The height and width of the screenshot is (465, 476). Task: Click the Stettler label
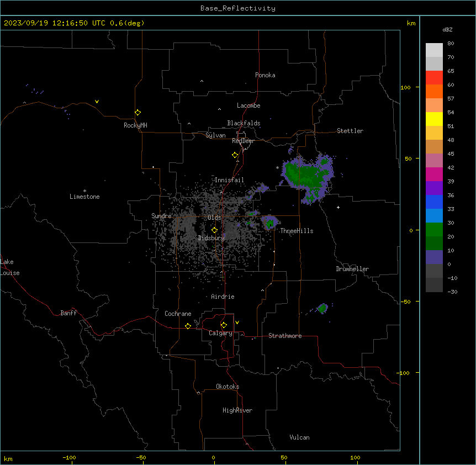[x=350, y=131]
